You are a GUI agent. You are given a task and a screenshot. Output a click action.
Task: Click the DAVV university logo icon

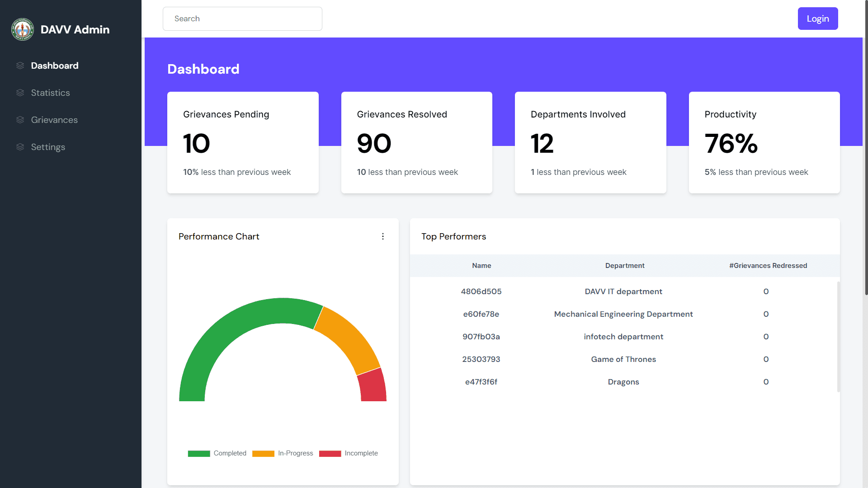point(22,29)
